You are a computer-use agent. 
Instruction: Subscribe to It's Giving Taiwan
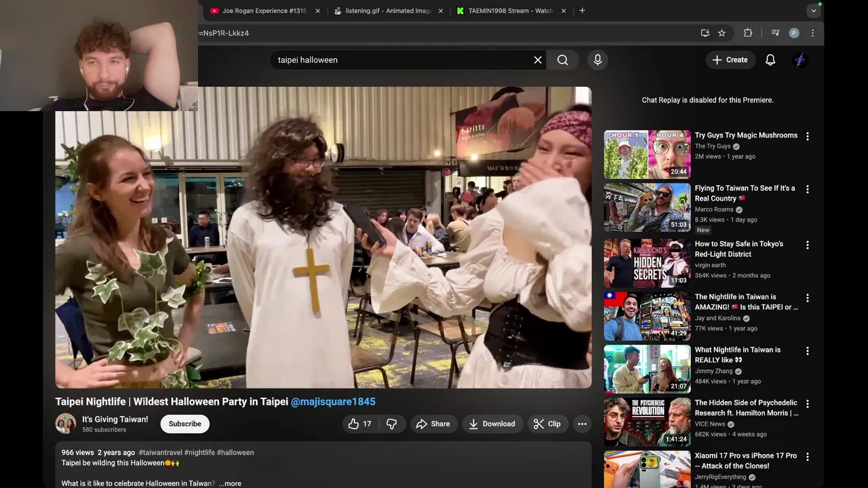[x=185, y=424]
